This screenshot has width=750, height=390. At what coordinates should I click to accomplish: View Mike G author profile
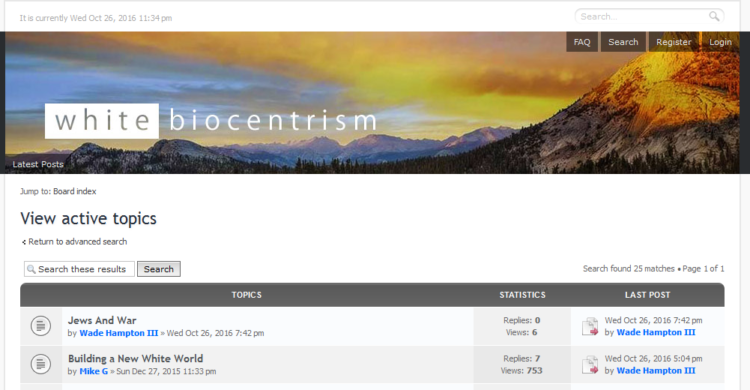tap(94, 371)
